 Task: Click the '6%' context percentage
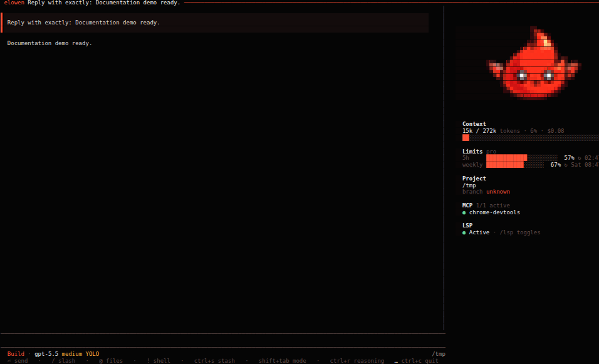(533, 131)
